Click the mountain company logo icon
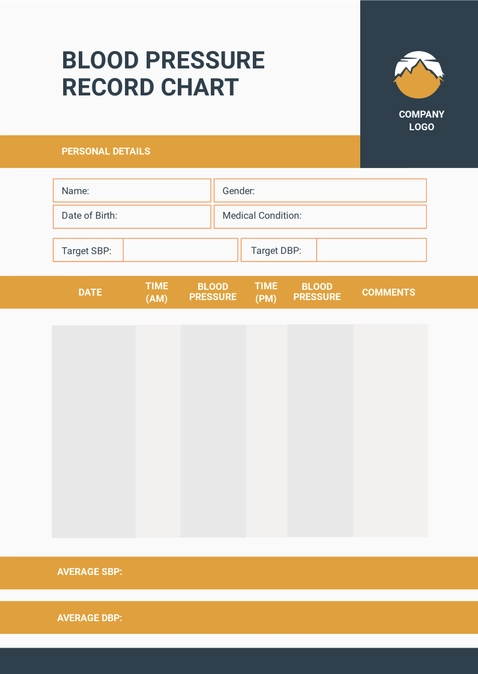The height and width of the screenshot is (674, 478). pyautogui.click(x=419, y=75)
